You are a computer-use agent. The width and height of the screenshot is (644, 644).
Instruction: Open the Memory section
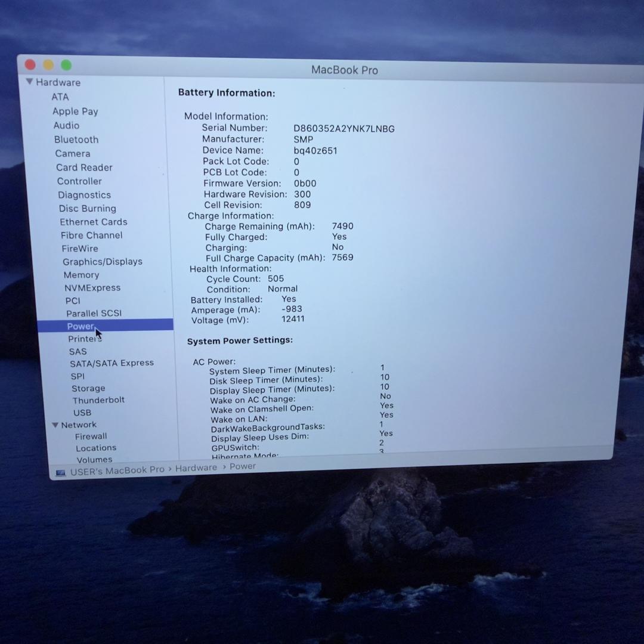(x=81, y=275)
